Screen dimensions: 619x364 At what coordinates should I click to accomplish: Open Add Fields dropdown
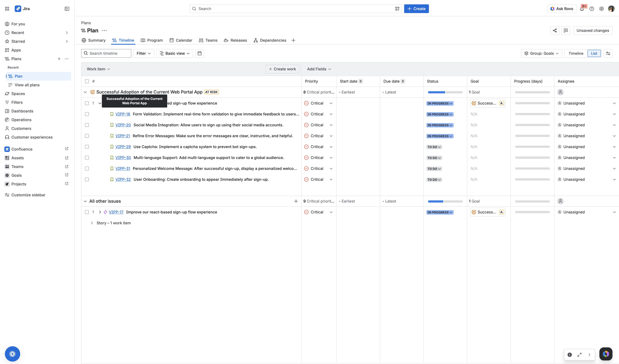319,69
